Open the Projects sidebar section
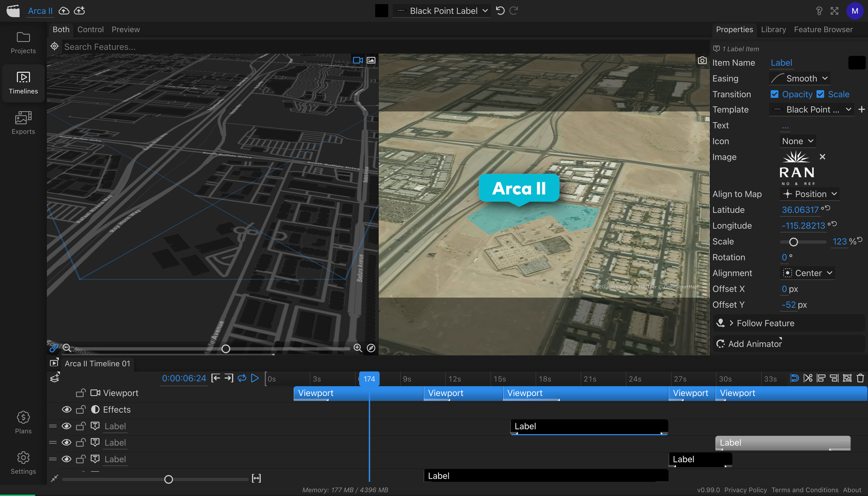This screenshot has width=868, height=496. (23, 43)
